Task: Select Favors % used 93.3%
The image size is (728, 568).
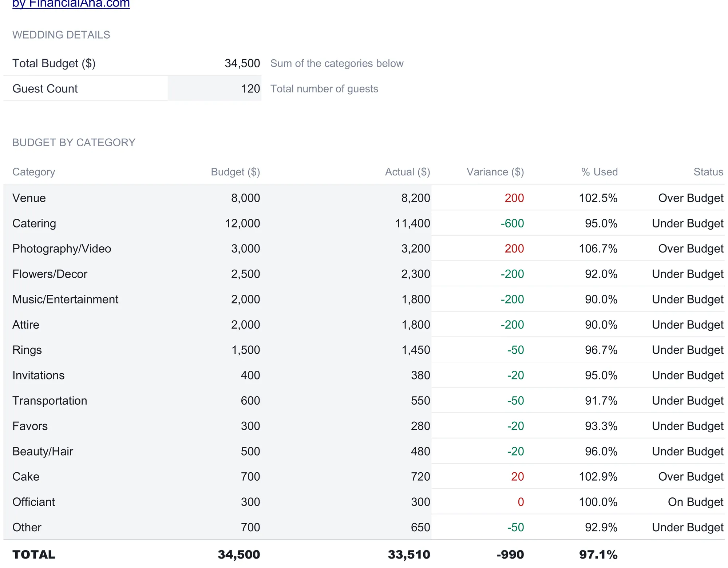Action: click(601, 426)
